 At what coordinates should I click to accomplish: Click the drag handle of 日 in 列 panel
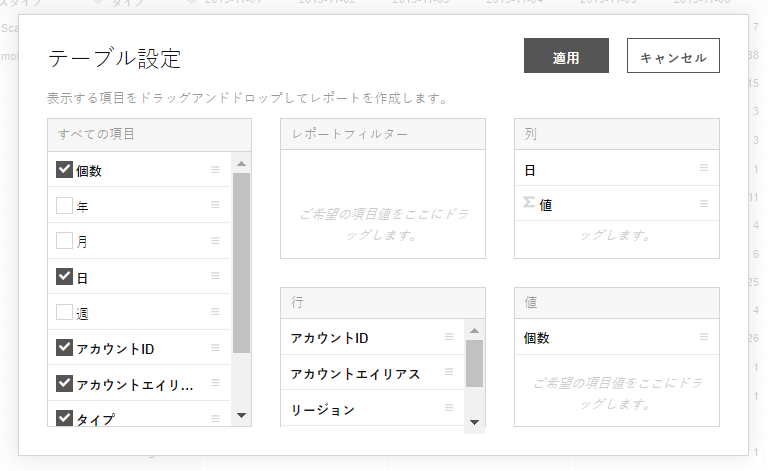(704, 169)
